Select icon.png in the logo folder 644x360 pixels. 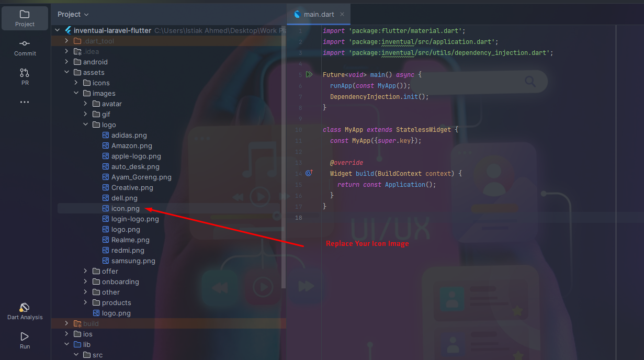click(125, 208)
